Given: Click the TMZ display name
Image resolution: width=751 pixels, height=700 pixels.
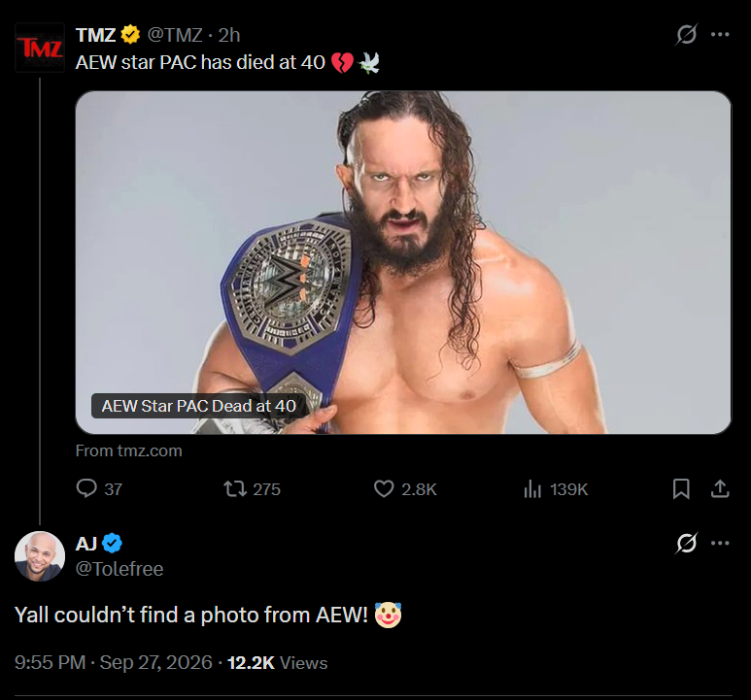Looking at the screenshot, I should point(96,35).
